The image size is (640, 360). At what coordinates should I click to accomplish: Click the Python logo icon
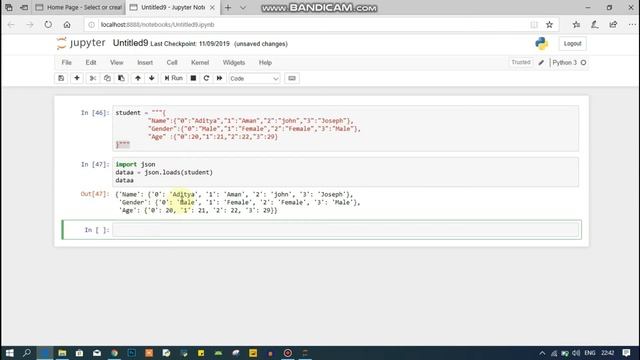[x=542, y=43]
